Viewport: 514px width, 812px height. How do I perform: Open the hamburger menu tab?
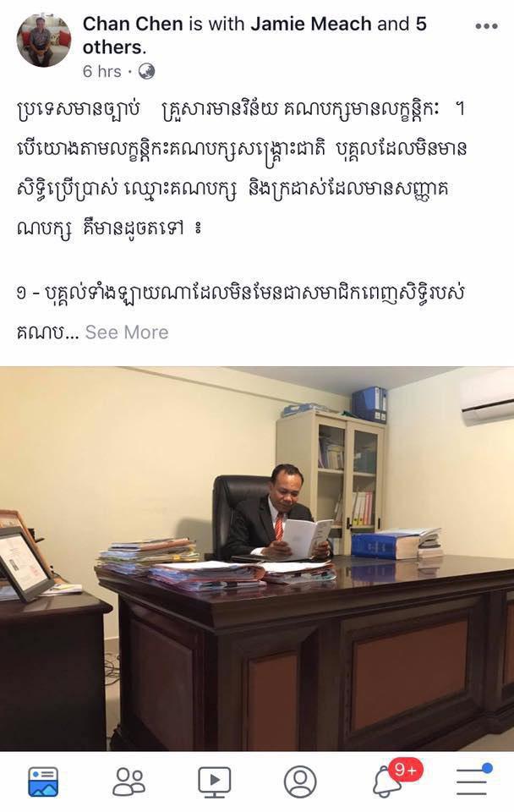(x=472, y=782)
